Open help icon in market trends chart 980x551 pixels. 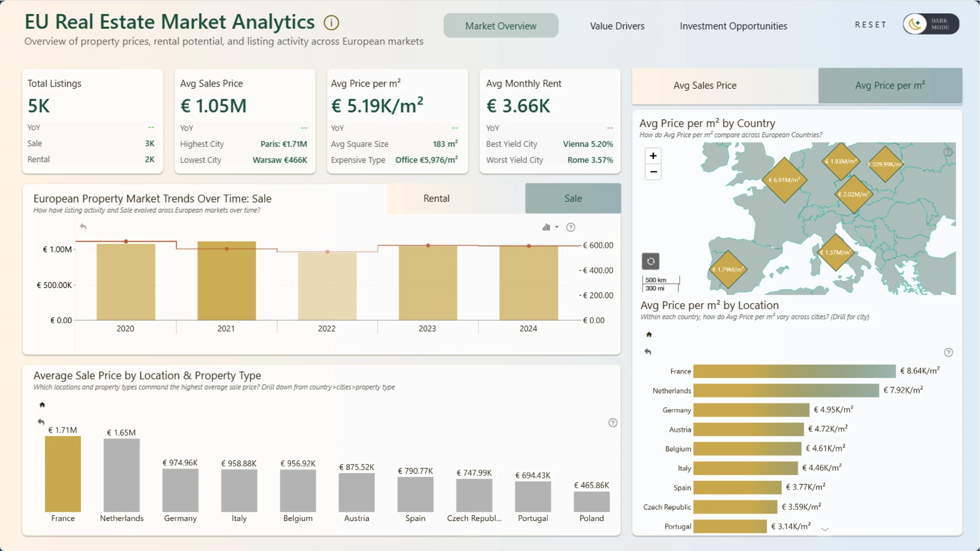pos(571,228)
